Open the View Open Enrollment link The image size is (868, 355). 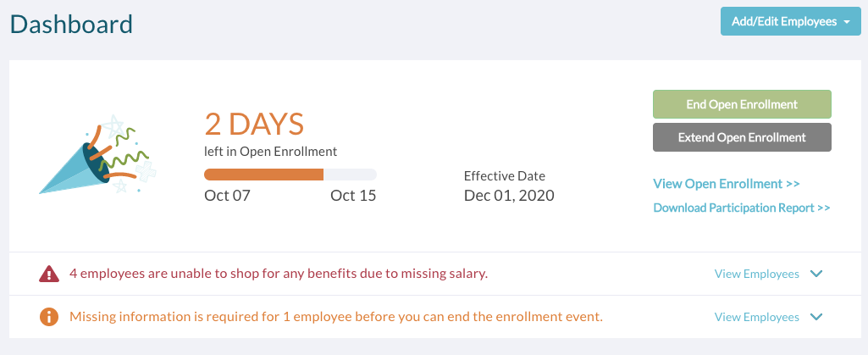[727, 184]
